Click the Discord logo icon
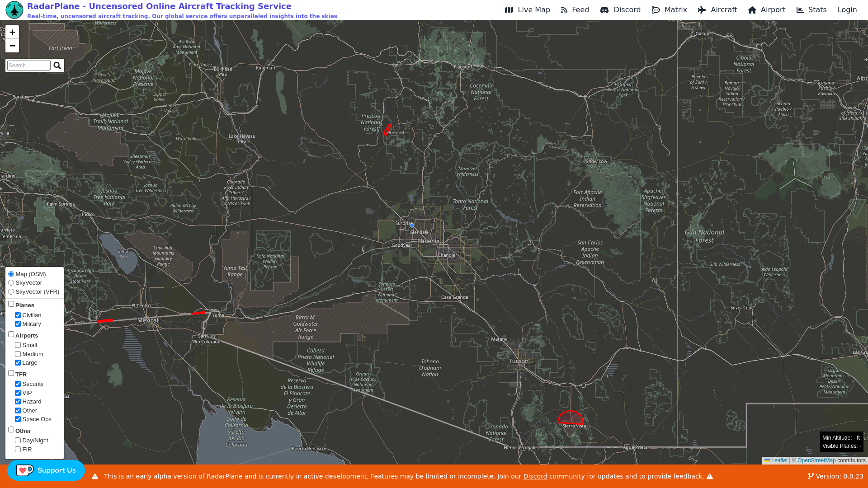The width and height of the screenshot is (868, 488). click(604, 10)
